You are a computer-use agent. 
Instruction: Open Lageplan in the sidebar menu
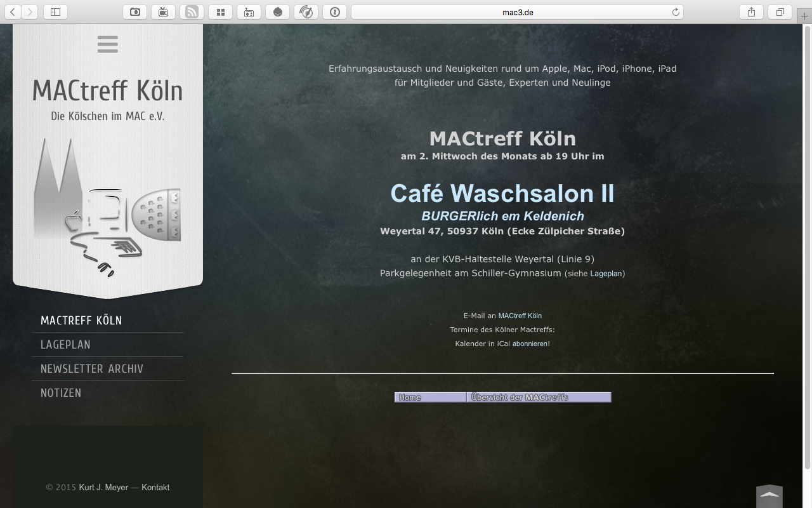point(65,345)
